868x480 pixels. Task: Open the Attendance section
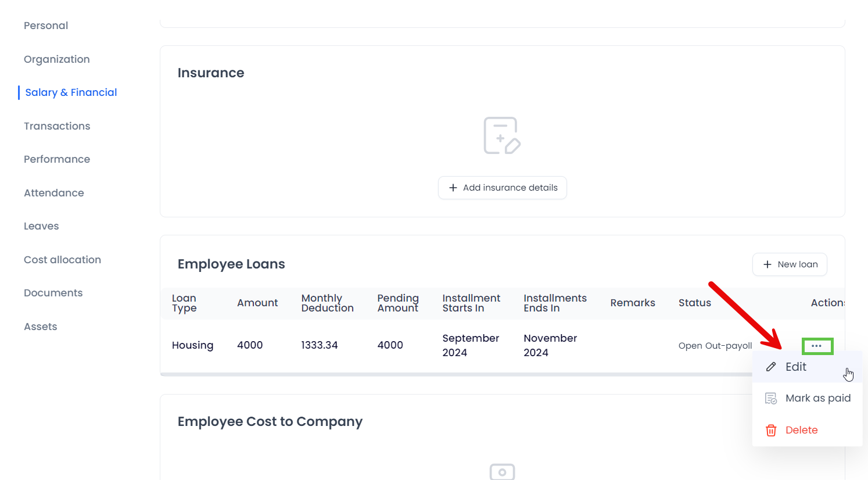(x=54, y=193)
